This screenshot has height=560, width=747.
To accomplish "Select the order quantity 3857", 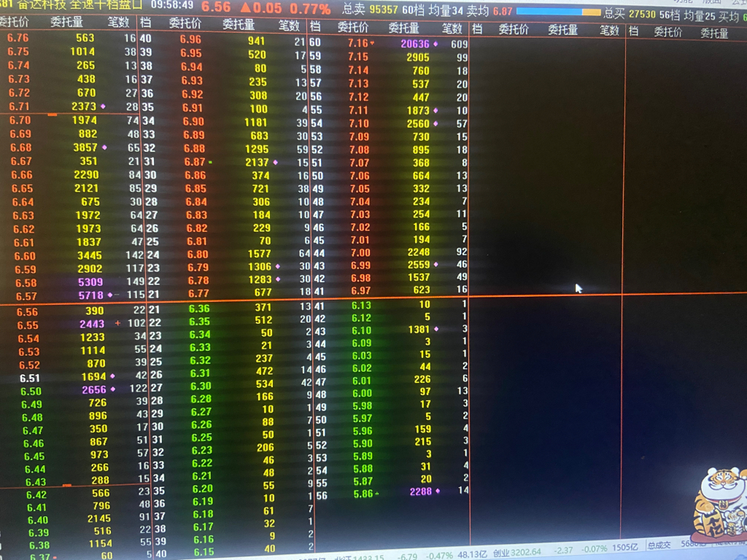I will pos(85,147).
